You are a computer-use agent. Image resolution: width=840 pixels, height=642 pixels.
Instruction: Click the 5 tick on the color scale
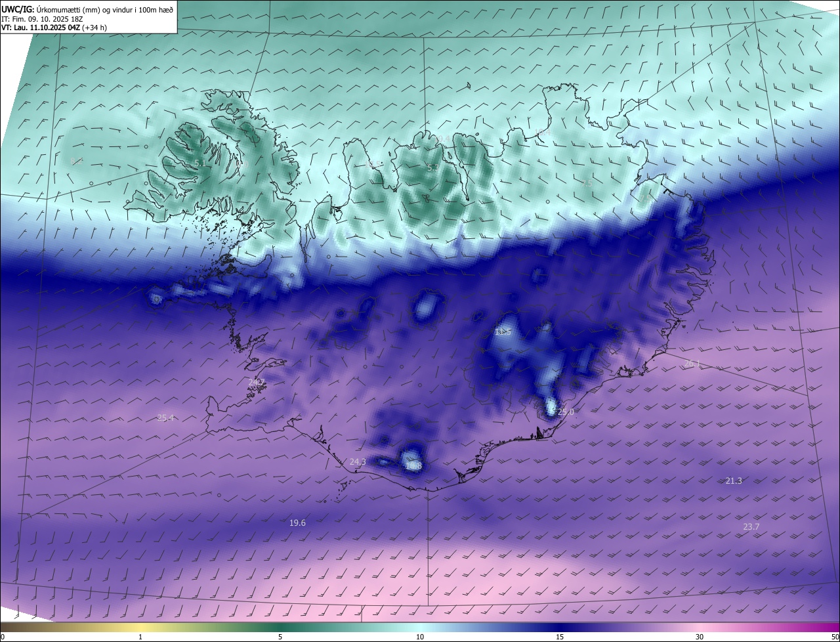tap(280, 637)
